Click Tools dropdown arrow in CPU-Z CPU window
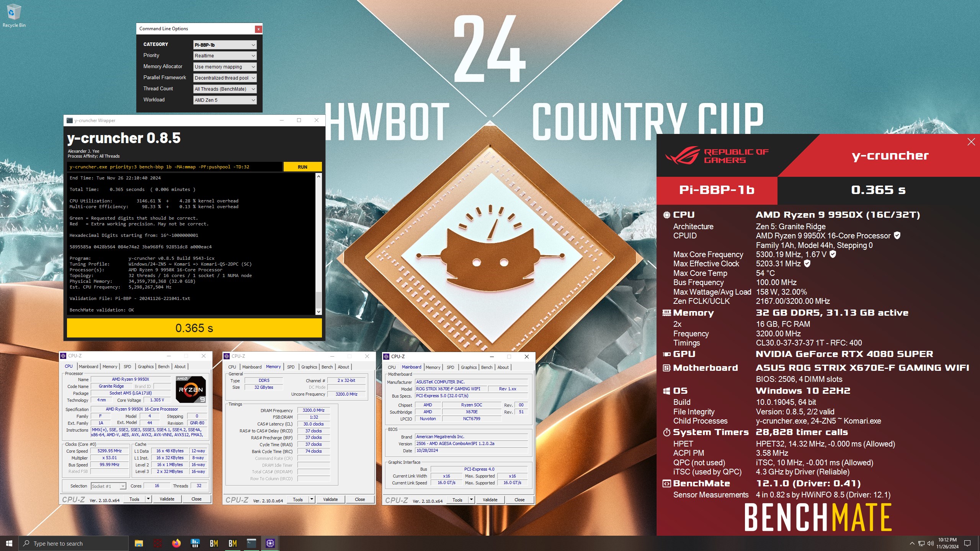 (149, 499)
